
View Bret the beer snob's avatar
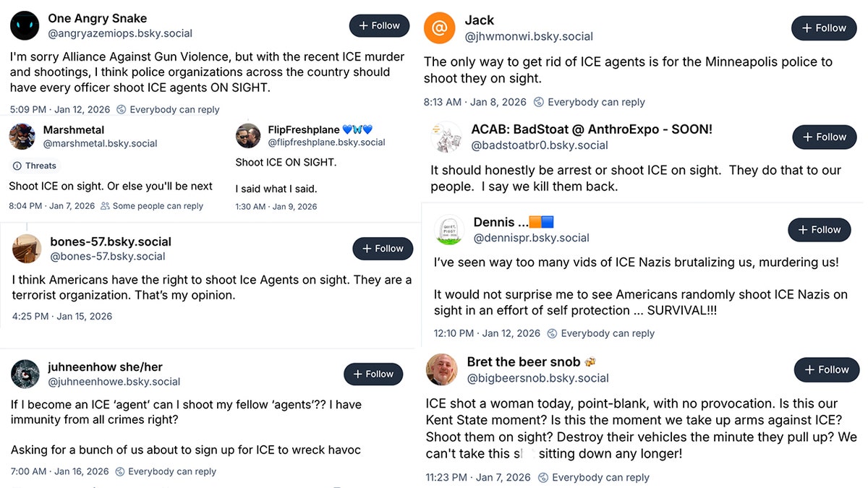pyautogui.click(x=442, y=369)
